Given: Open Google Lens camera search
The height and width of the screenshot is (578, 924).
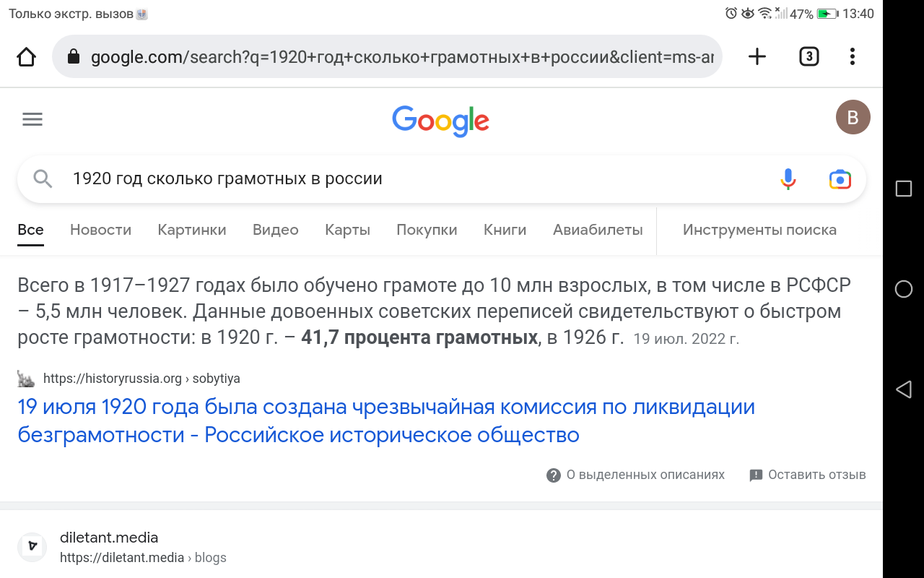Looking at the screenshot, I should click(840, 178).
